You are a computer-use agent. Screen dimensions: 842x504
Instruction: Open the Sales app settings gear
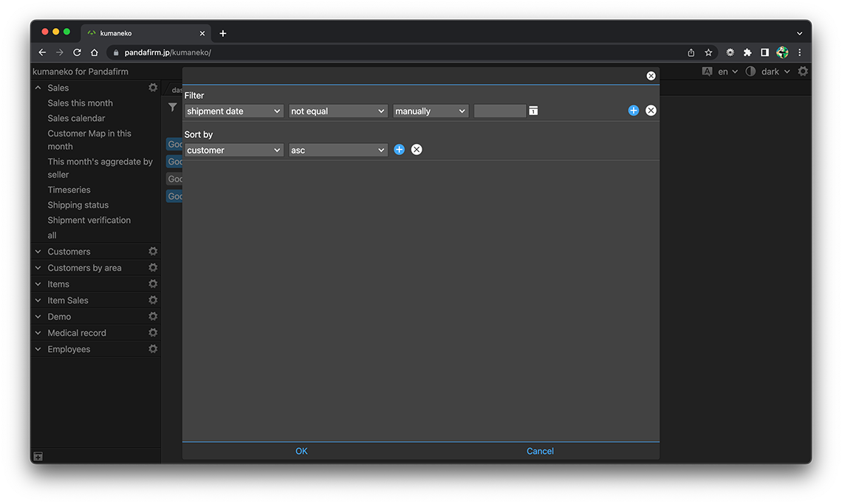point(153,88)
